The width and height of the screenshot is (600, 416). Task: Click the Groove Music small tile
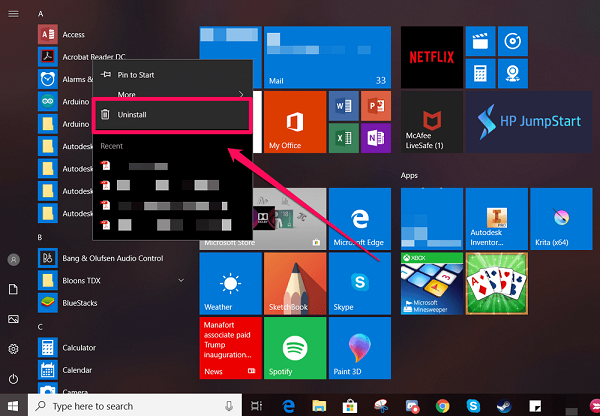[x=512, y=41]
